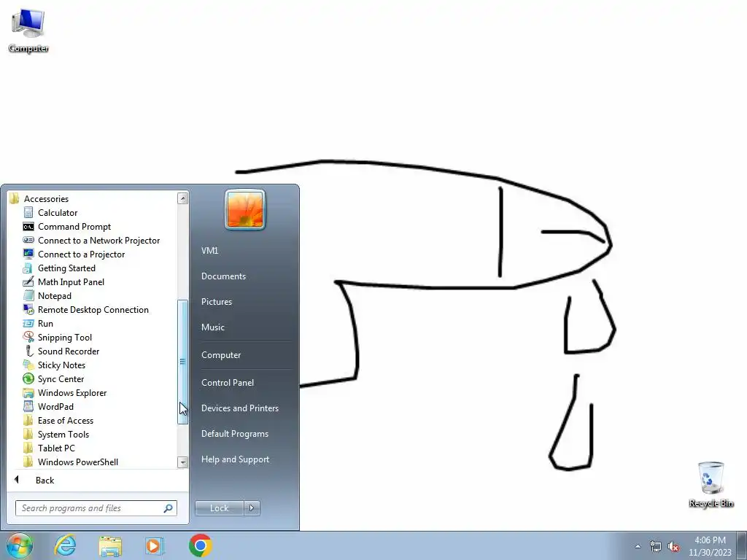Open Help and Support
This screenshot has width=747, height=560.
coord(235,459)
